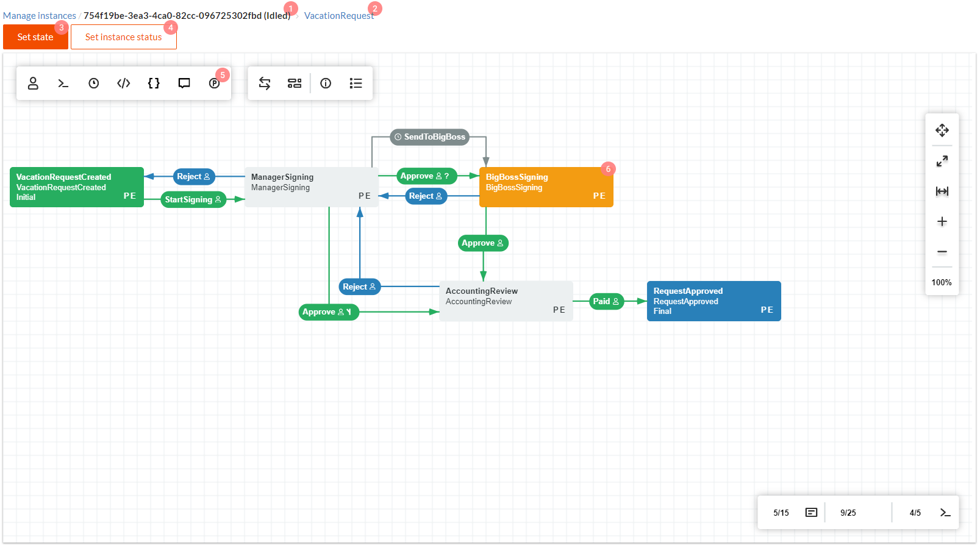Click the 4/5 commands console icon

[945, 513]
